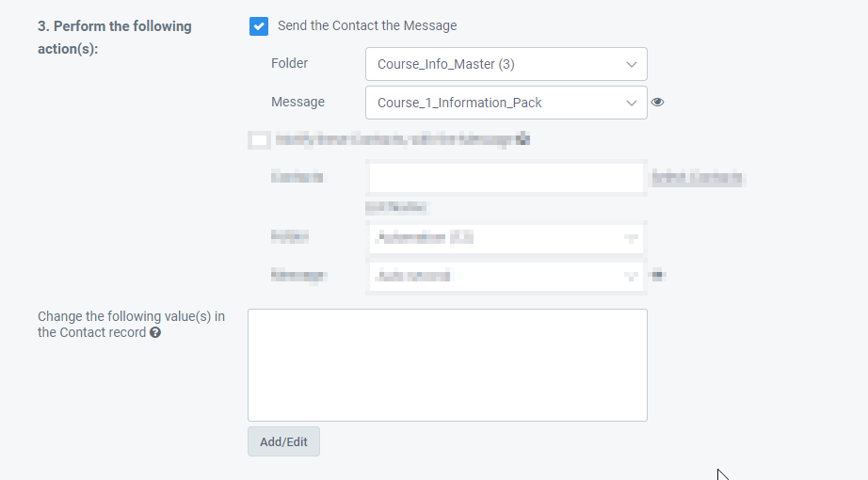Expand the blurred second Folder dropdown
The width and height of the screenshot is (868, 480).
tap(506, 239)
